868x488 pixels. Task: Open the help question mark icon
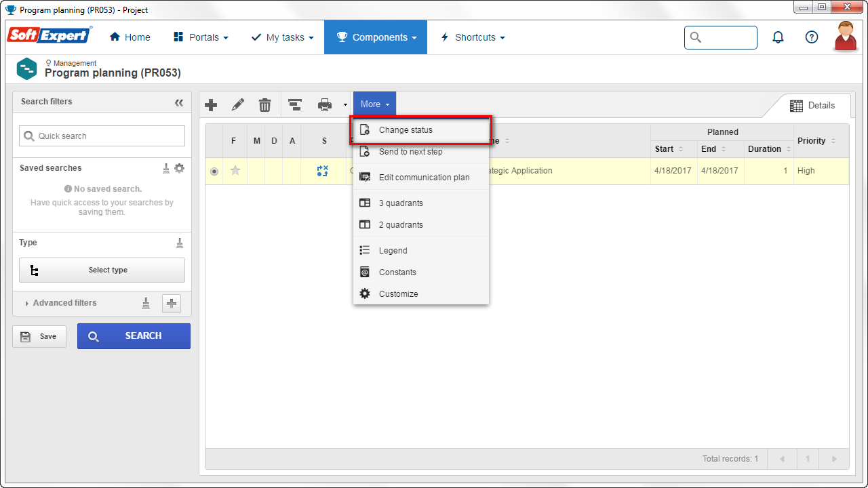point(812,37)
